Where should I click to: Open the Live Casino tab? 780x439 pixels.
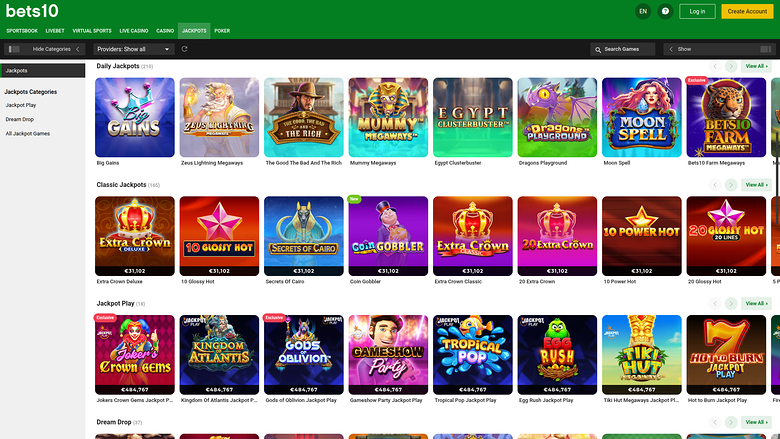tap(134, 31)
